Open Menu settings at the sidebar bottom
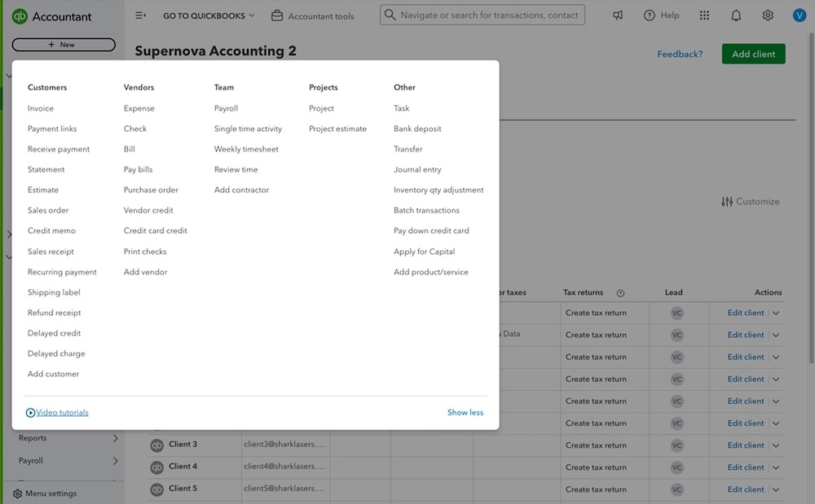 [x=45, y=493]
